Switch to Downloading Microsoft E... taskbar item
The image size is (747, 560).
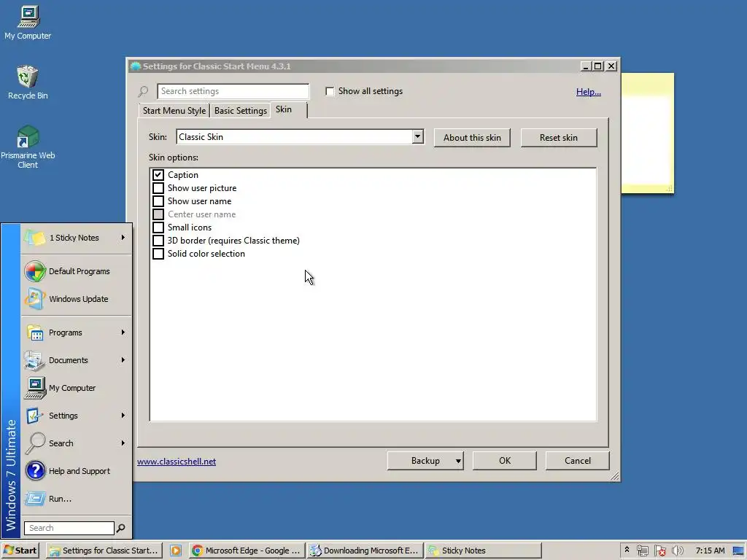(x=365, y=551)
